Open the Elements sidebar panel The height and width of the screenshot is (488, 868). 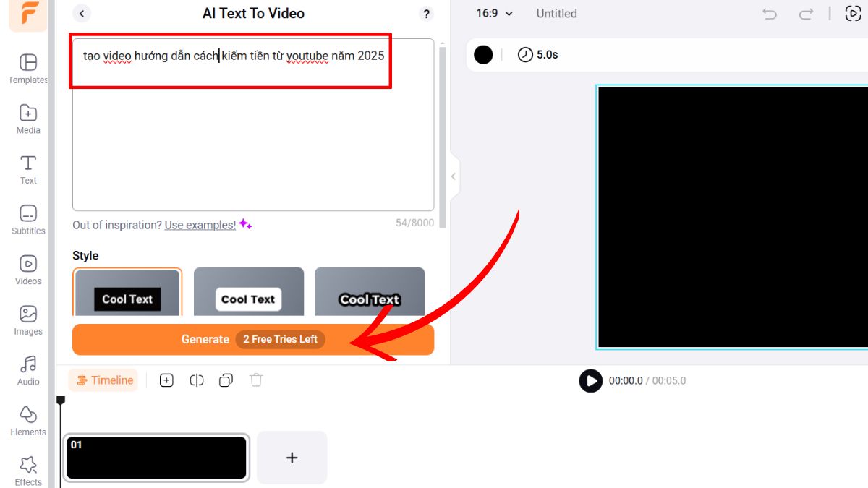point(28,421)
